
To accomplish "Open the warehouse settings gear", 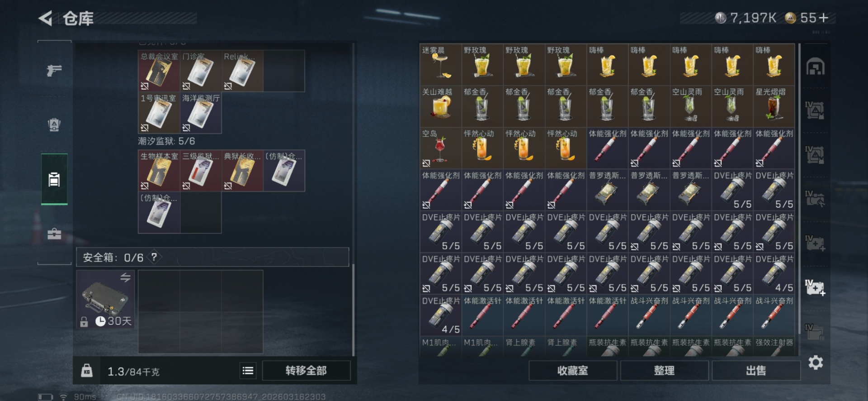I will [816, 363].
